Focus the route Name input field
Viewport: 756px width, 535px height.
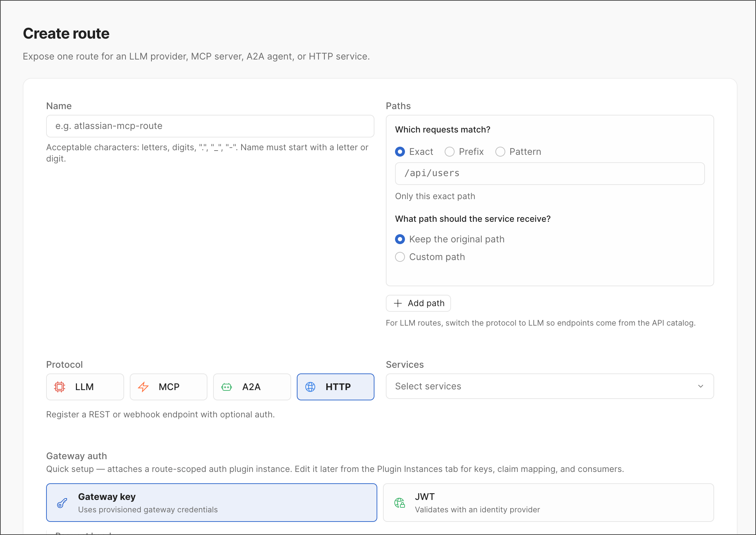pos(210,126)
